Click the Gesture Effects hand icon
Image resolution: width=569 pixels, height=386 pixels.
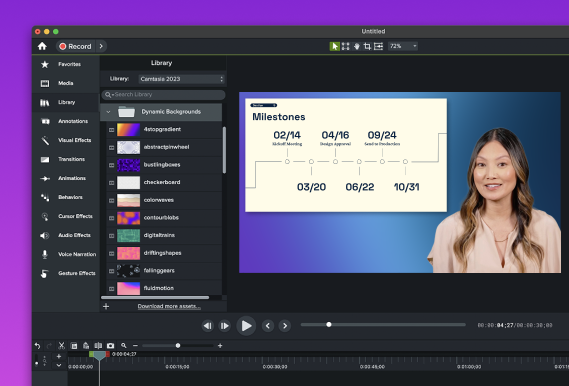(x=44, y=274)
